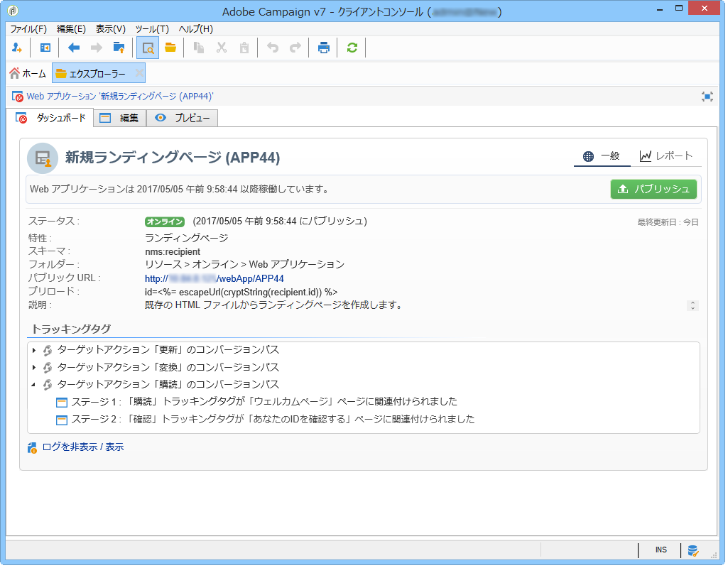The width and height of the screenshot is (728, 568).
Task: Switch to the レポート view
Action: (665, 156)
